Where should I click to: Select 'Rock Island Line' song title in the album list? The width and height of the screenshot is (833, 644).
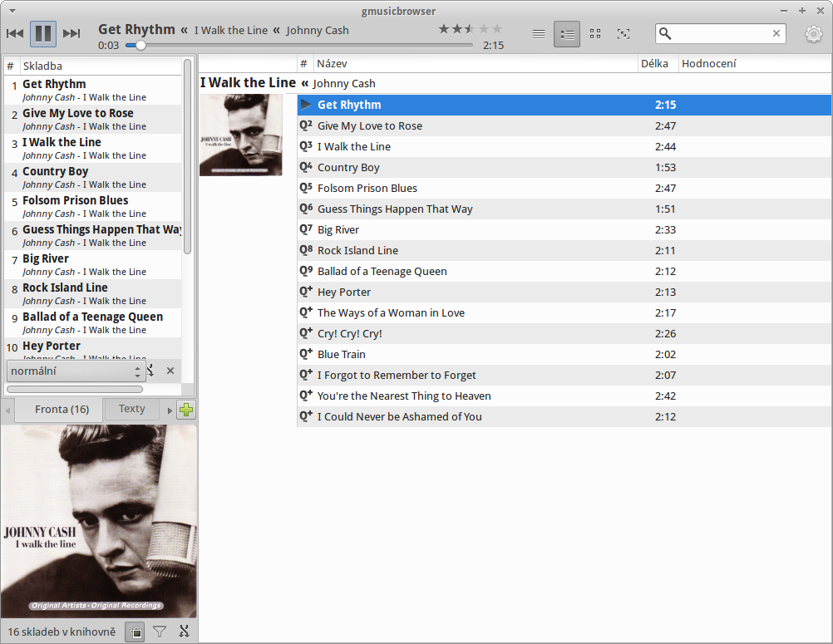click(357, 250)
